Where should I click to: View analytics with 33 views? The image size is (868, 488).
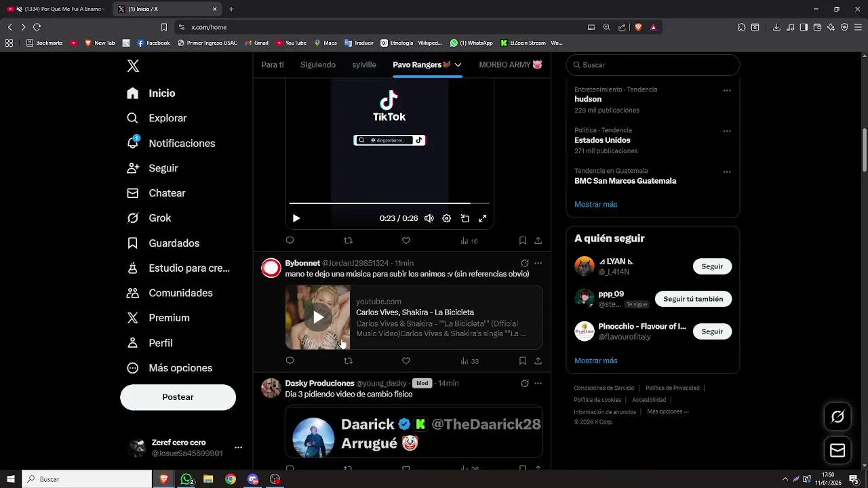(470, 361)
